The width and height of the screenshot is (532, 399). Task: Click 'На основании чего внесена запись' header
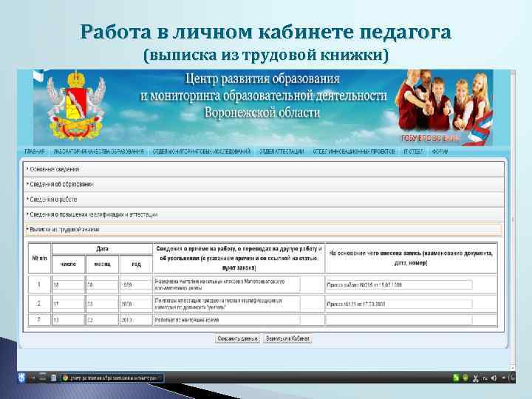[411, 258]
